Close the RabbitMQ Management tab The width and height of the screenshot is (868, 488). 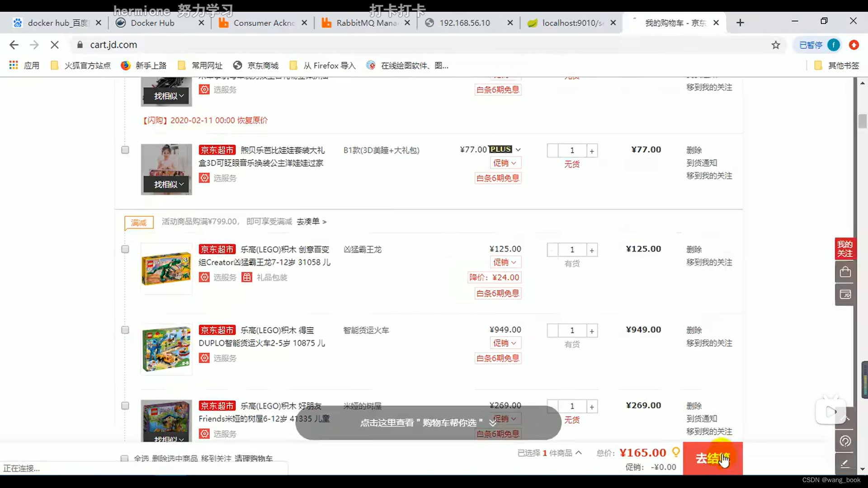pos(407,23)
